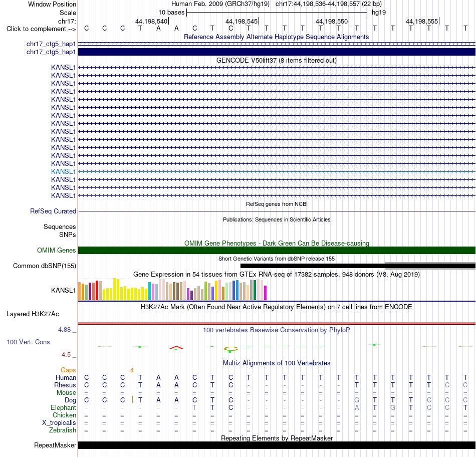This screenshot has width=476, height=457.
Task: Click the 'OMIM Genes' track label
Action: click(x=57, y=250)
